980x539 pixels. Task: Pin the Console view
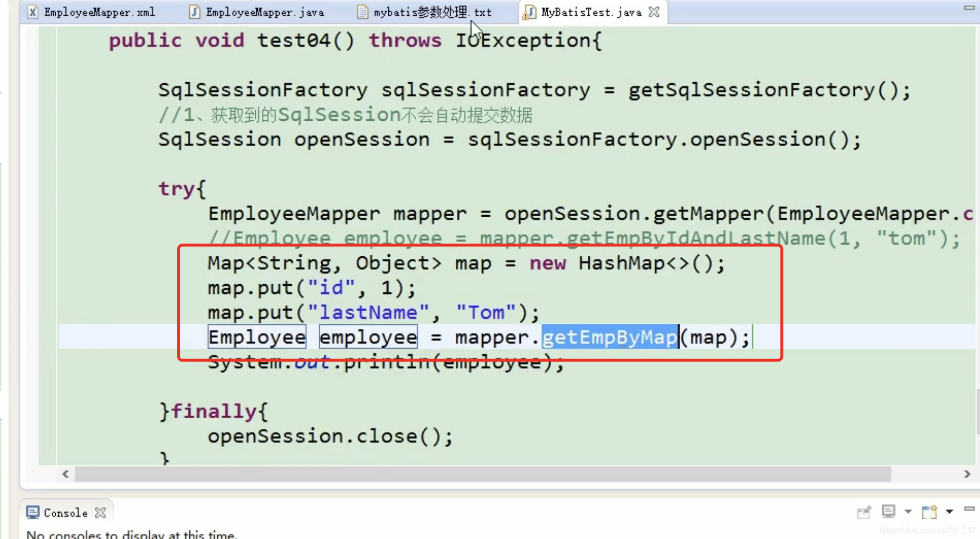[x=864, y=512]
